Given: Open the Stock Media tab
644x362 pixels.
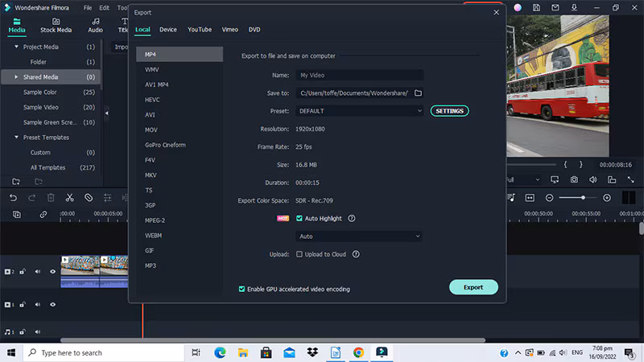Looking at the screenshot, I should 56,26.
